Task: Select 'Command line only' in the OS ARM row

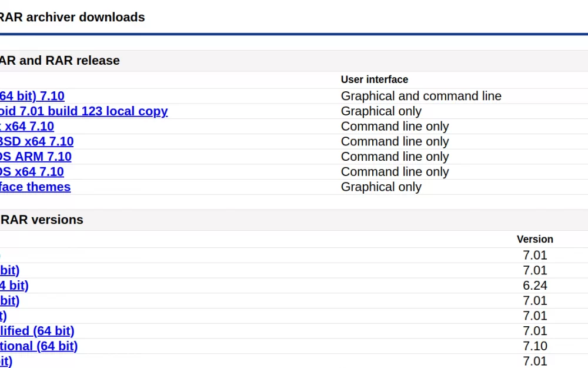Action: (395, 157)
